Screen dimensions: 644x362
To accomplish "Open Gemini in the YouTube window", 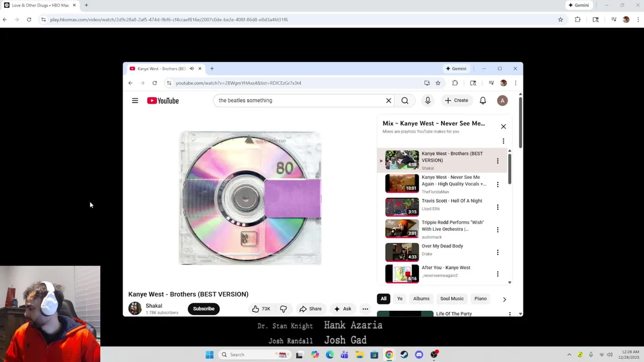I will [x=456, y=68].
